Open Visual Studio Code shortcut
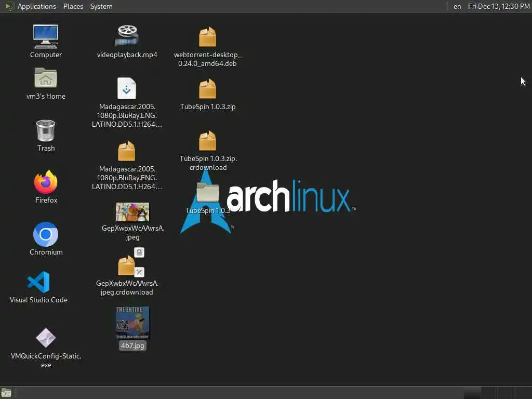 (x=38, y=282)
